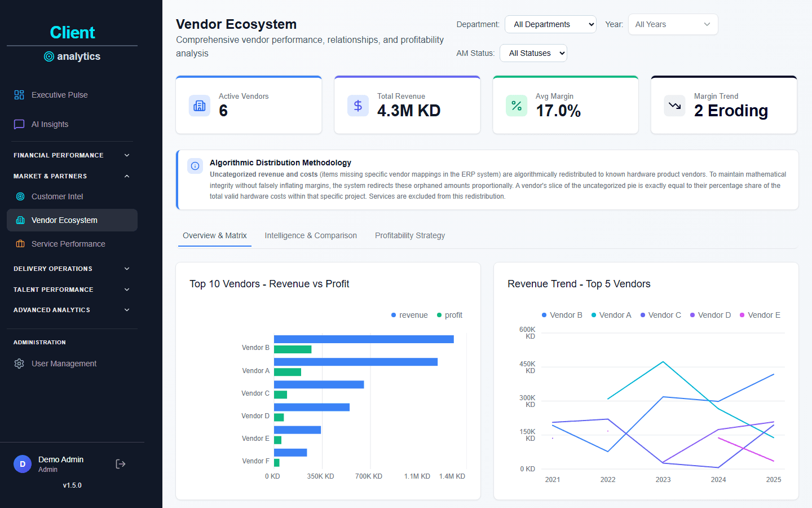Open the AM Status dropdown
The width and height of the screenshot is (812, 508).
tap(533, 53)
